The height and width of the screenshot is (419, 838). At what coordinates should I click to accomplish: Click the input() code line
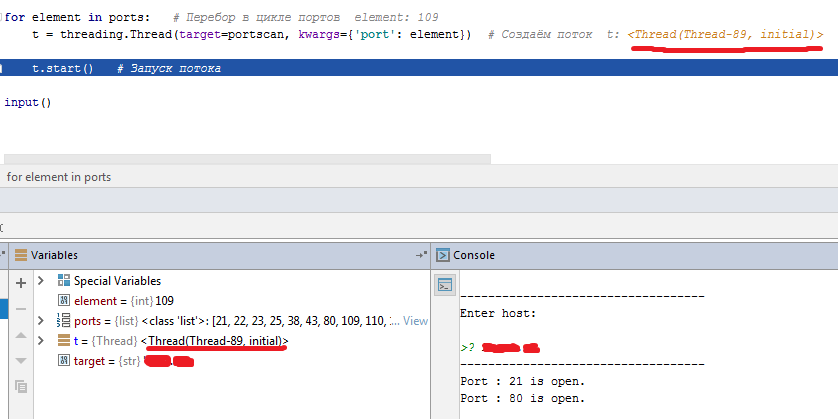(x=27, y=102)
